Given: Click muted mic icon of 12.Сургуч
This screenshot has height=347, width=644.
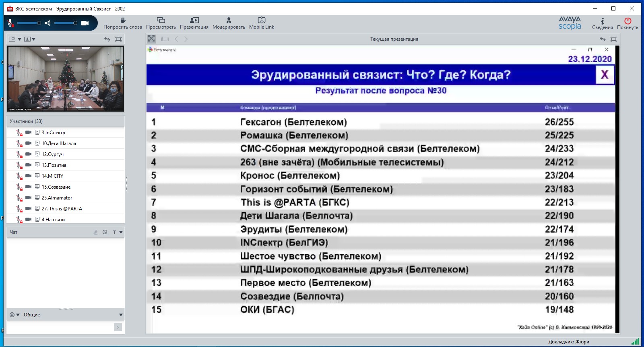Looking at the screenshot, I should pos(19,154).
